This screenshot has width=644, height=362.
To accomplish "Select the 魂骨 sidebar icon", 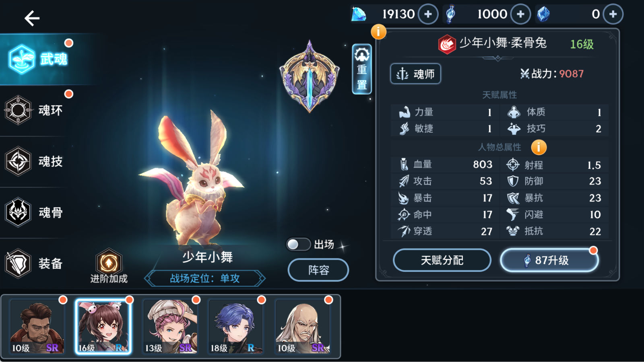I will tap(19, 212).
